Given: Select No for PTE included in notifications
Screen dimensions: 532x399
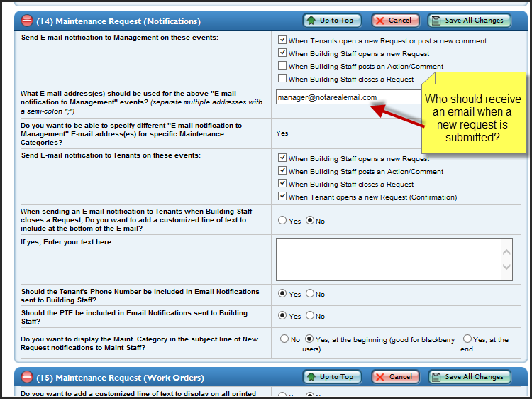Looking at the screenshot, I should point(310,315).
